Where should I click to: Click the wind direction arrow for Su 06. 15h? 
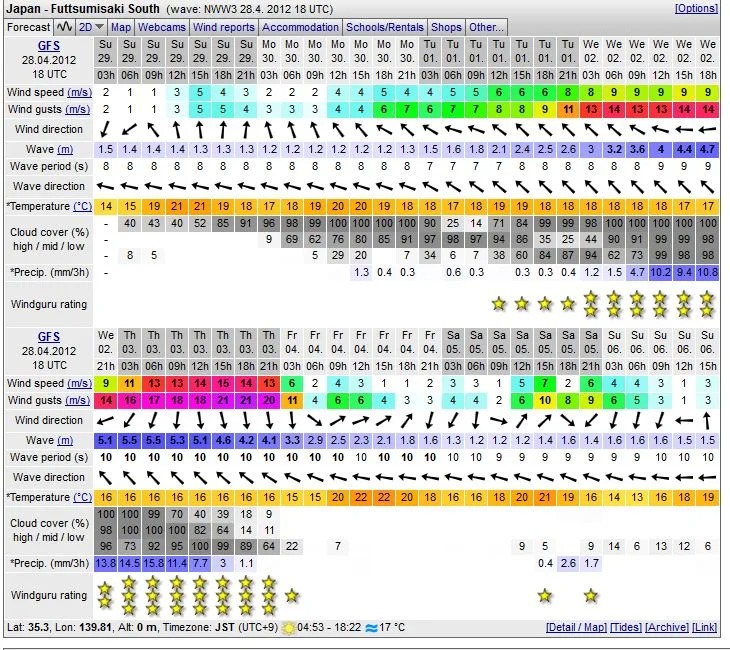(x=707, y=420)
